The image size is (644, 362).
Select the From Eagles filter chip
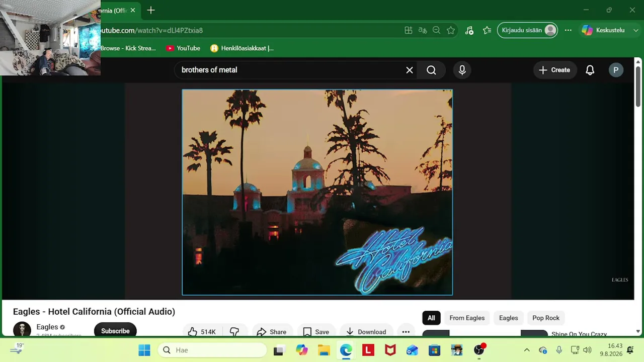pyautogui.click(x=467, y=318)
